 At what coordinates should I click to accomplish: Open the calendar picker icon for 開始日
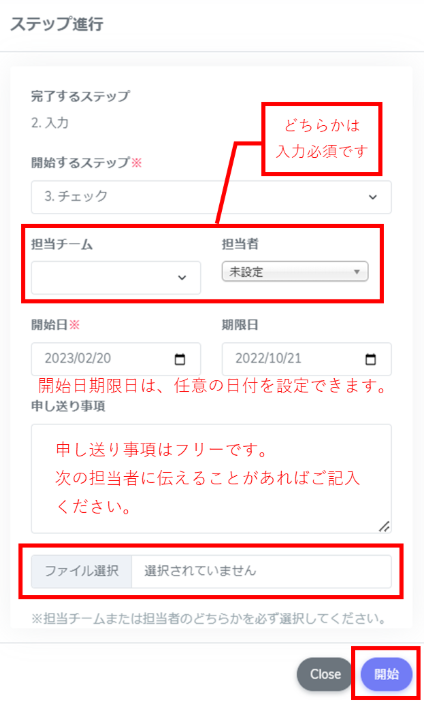coord(180,359)
